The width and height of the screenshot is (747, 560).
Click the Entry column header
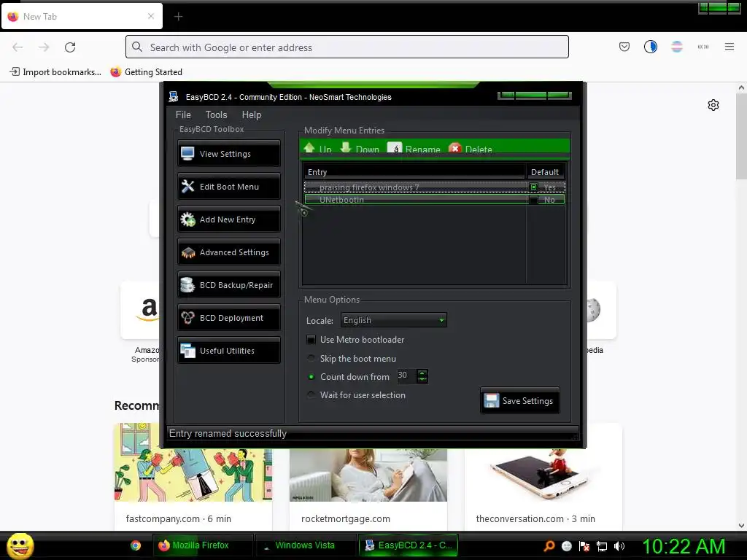[x=414, y=172]
